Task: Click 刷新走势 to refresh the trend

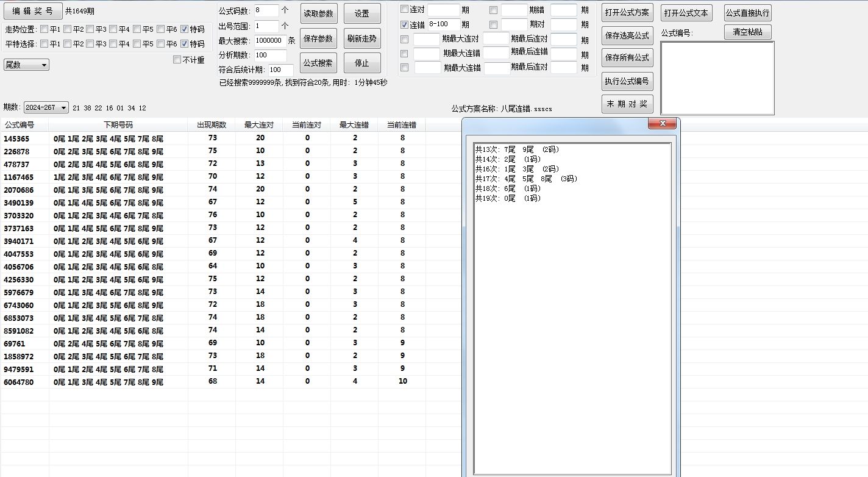Action: (362, 38)
